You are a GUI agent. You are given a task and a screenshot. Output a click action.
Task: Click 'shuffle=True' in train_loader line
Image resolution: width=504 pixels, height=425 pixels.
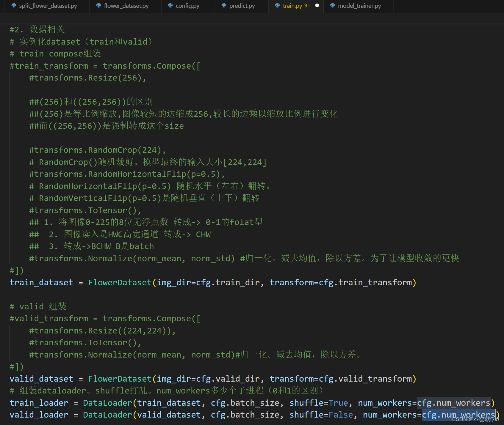(319, 403)
